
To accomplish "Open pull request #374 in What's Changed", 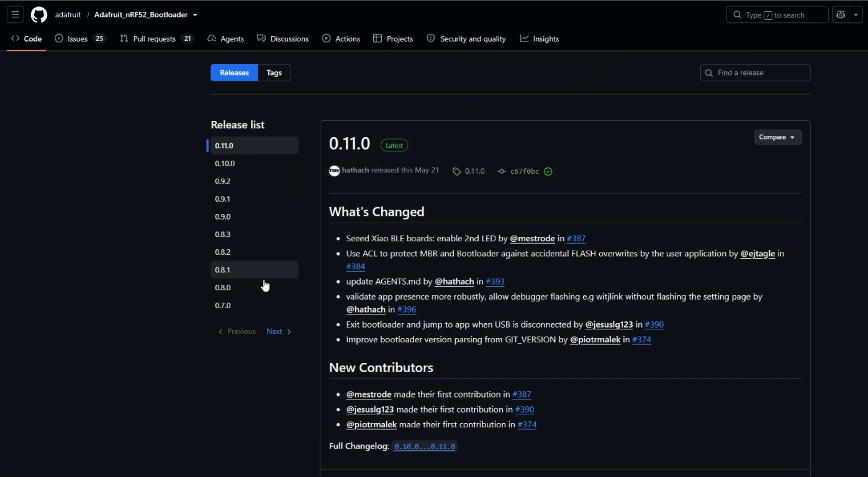I will pos(641,340).
